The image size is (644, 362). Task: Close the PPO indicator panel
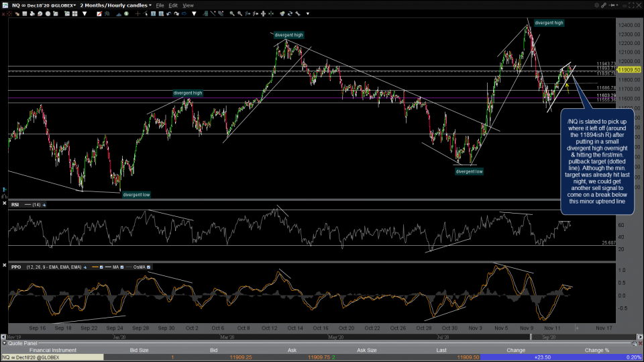click(4, 265)
